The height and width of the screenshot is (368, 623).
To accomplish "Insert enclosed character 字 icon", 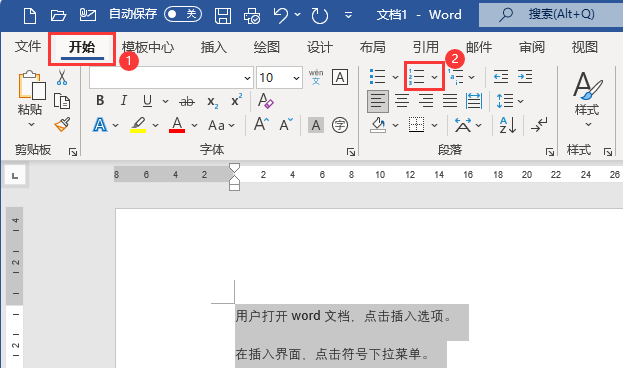I will click(340, 125).
